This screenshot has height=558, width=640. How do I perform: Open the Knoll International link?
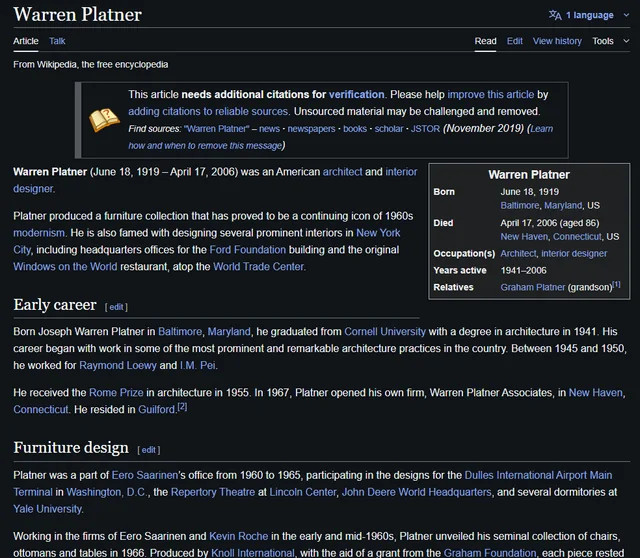click(x=252, y=553)
